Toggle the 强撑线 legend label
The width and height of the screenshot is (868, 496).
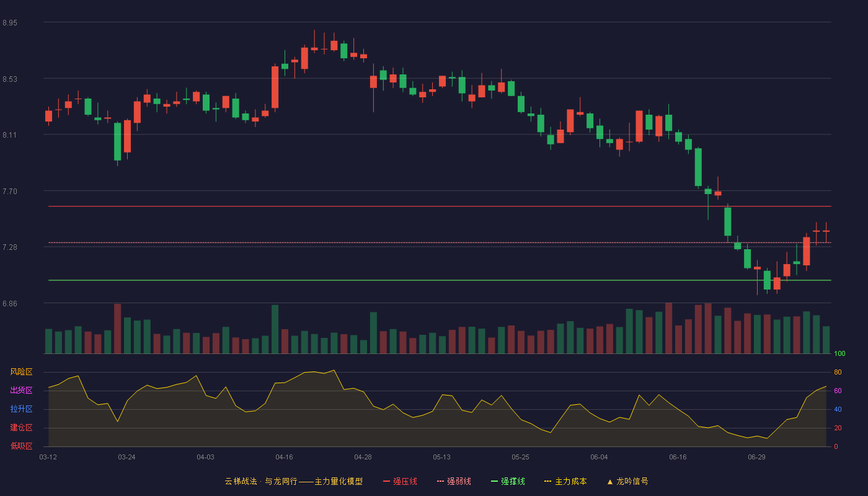click(513, 481)
